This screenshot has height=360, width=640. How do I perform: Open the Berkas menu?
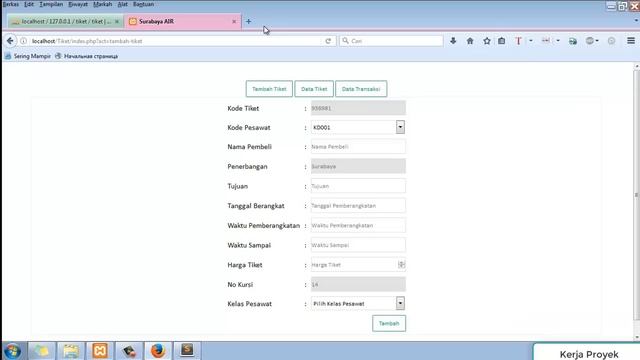(11, 4)
